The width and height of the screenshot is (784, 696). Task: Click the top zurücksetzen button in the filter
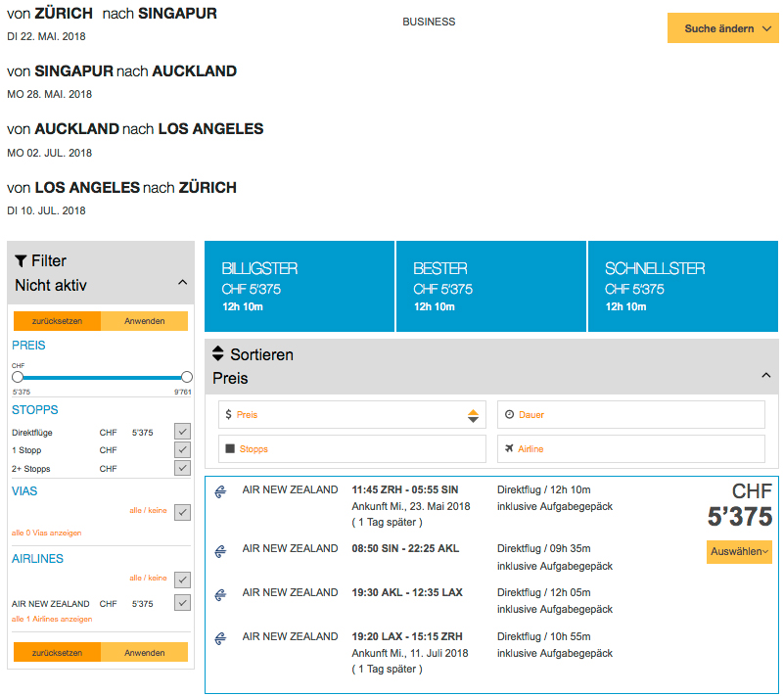(x=57, y=321)
